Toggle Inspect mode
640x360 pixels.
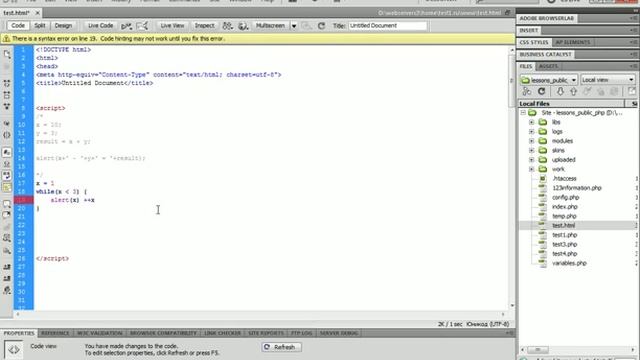pyautogui.click(x=204, y=26)
